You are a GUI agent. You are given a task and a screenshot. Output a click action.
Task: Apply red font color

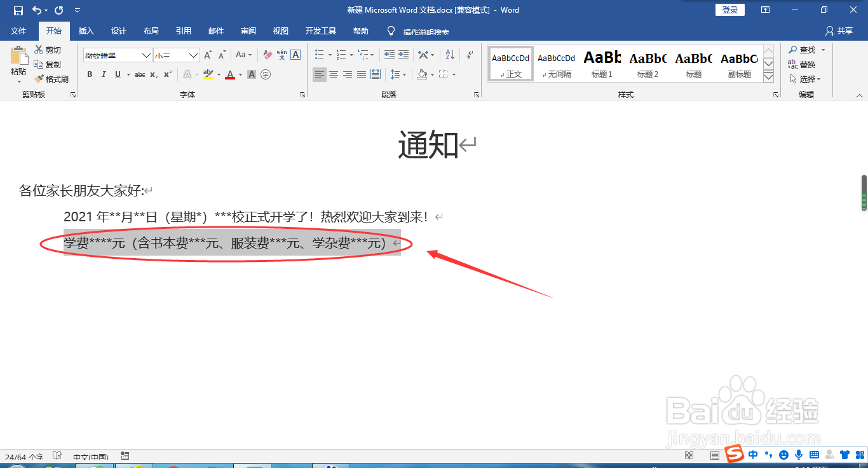[x=230, y=74]
